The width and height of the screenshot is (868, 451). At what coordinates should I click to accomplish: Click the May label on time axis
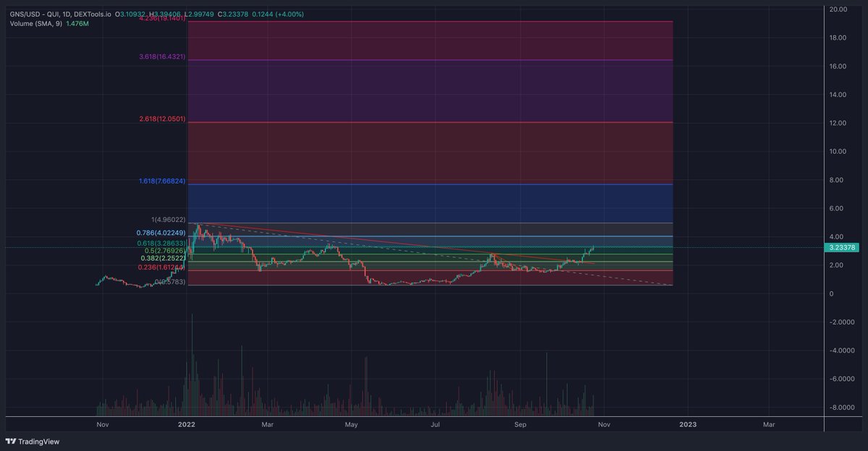pyautogui.click(x=352, y=425)
